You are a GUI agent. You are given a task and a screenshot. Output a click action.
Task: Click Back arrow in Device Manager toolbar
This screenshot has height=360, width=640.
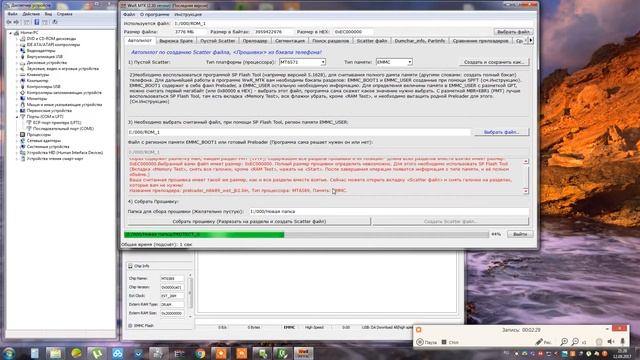pos(9,22)
